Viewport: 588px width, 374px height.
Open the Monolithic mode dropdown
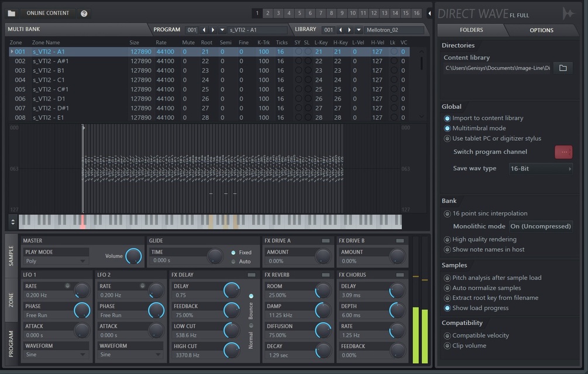tap(541, 227)
